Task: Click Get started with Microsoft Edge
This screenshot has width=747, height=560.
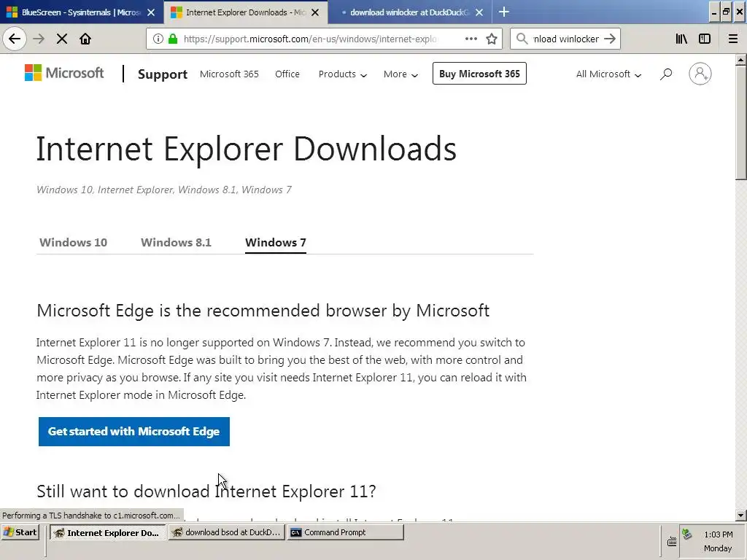Action: [134, 432]
